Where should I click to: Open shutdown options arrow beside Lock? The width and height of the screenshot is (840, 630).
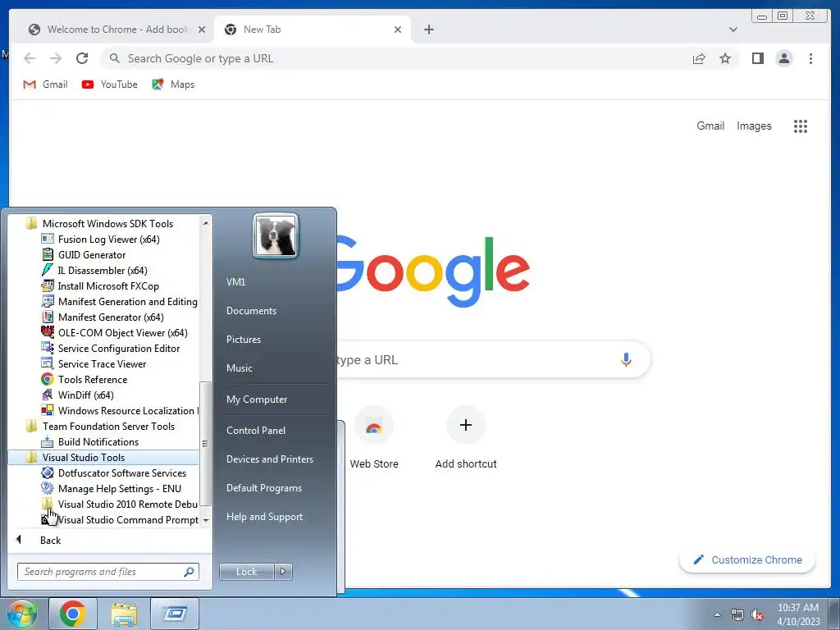(283, 572)
